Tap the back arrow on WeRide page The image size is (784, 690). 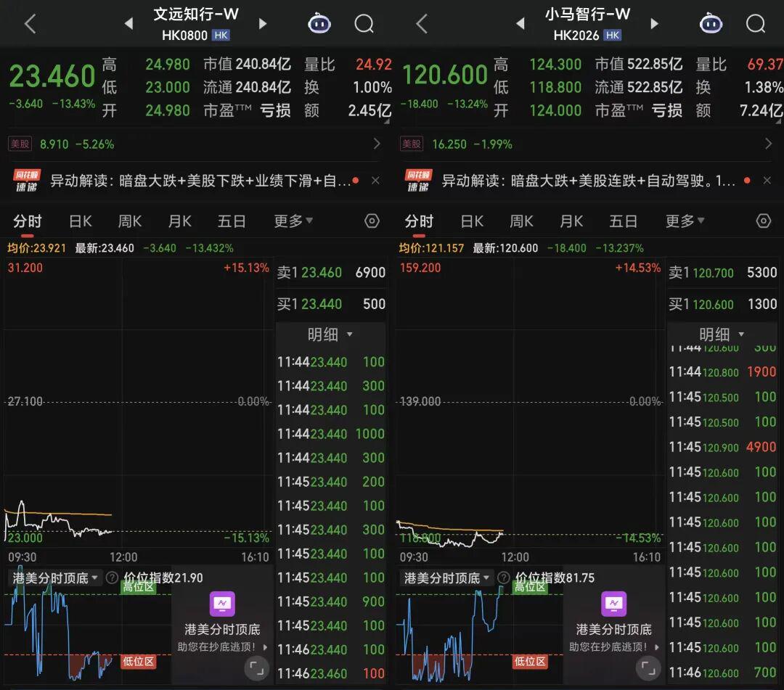pos(30,24)
